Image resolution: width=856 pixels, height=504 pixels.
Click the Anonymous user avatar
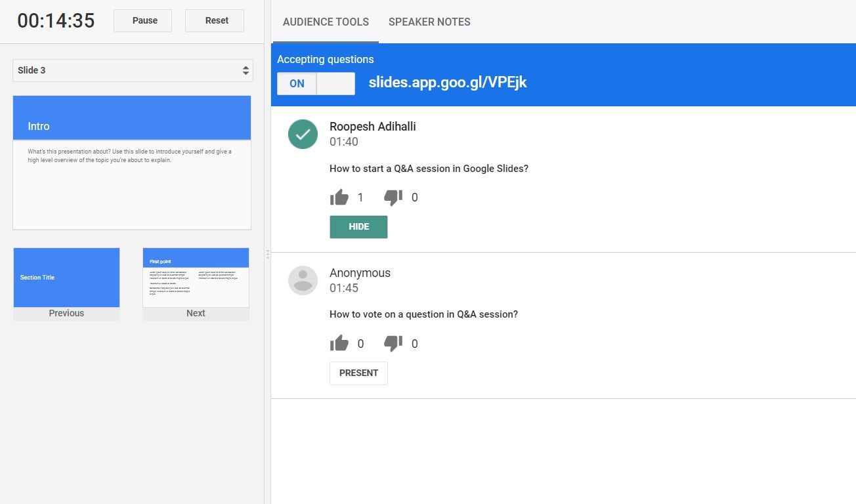(303, 280)
